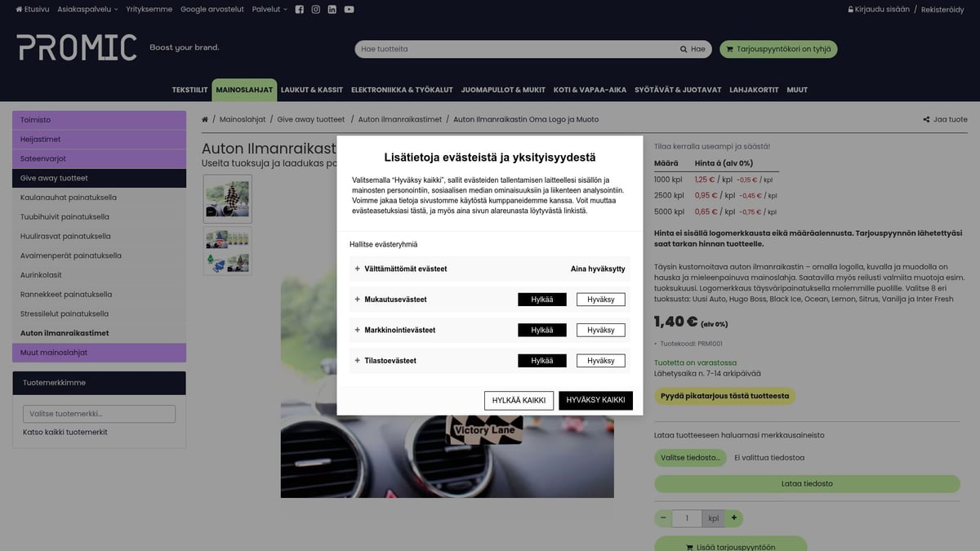Screen dimensions: 980x551
Task: Open Palvelut dropdown menu
Action: click(x=269, y=9)
